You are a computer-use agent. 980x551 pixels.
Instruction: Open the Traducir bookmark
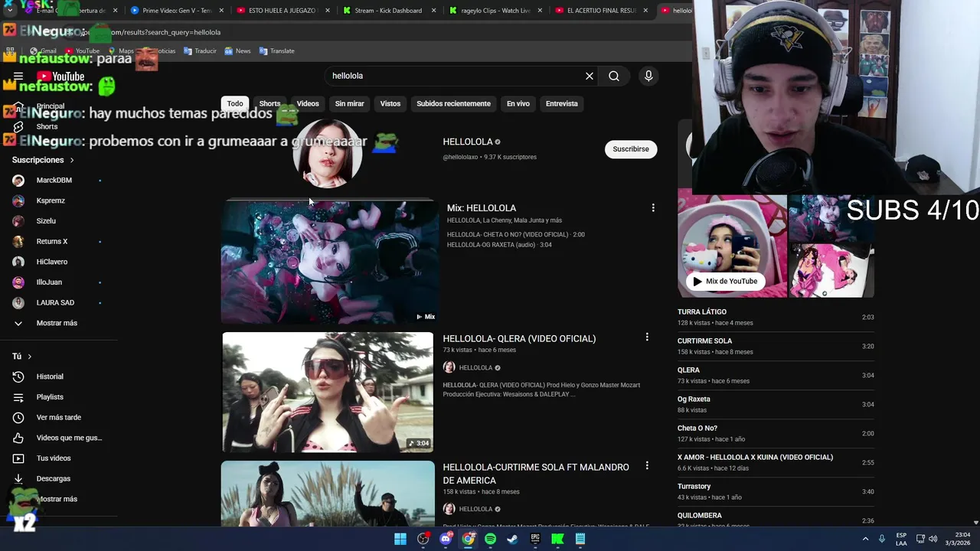coord(200,51)
